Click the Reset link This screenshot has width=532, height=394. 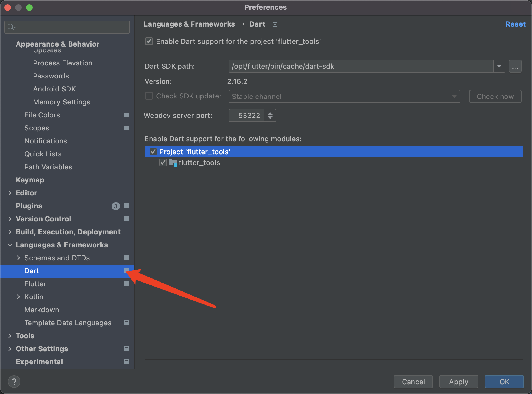[515, 24]
